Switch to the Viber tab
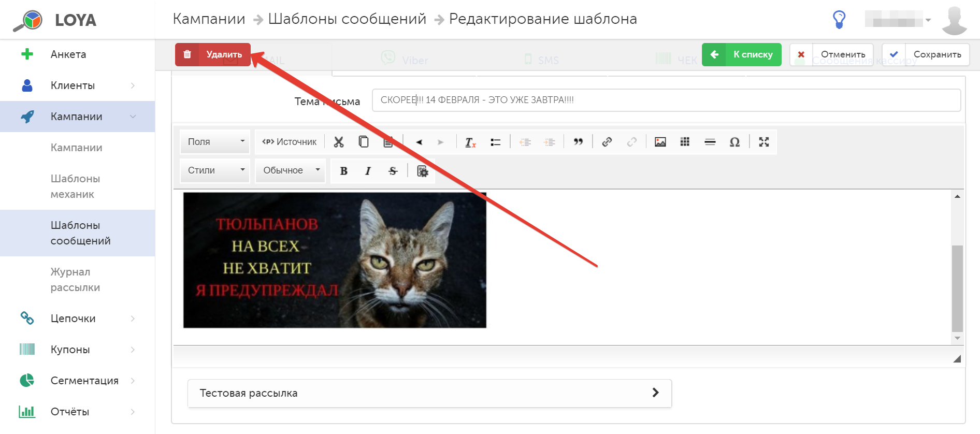The width and height of the screenshot is (980, 434). pyautogui.click(x=405, y=60)
